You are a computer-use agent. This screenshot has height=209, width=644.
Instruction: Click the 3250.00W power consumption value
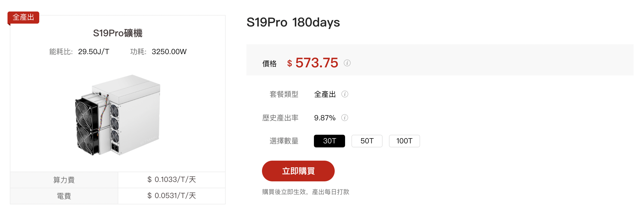click(169, 52)
